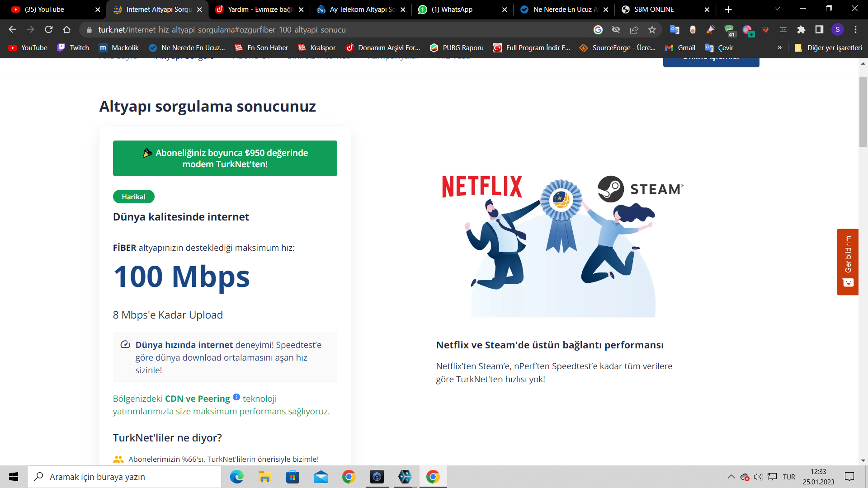Switch to the WhatsApp tab

coord(452,9)
